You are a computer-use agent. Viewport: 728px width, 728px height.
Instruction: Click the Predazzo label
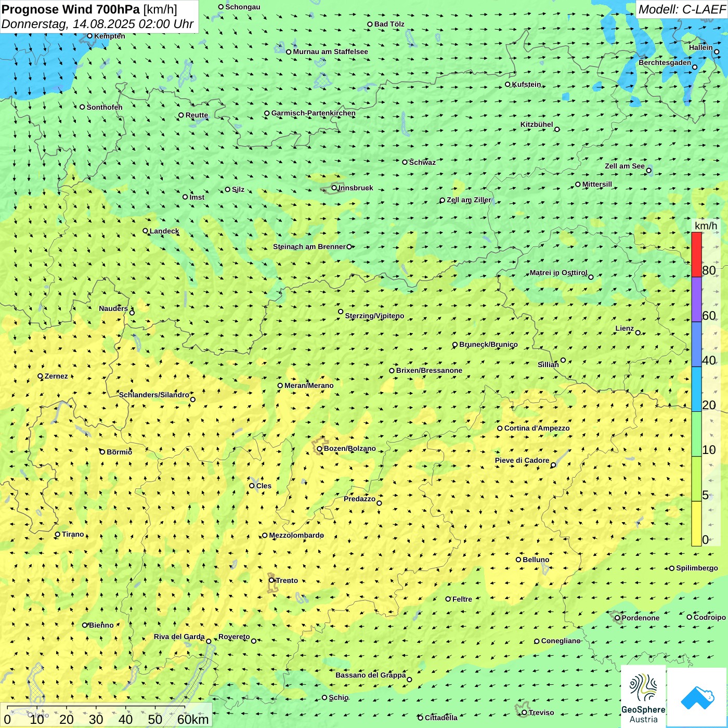(x=359, y=499)
